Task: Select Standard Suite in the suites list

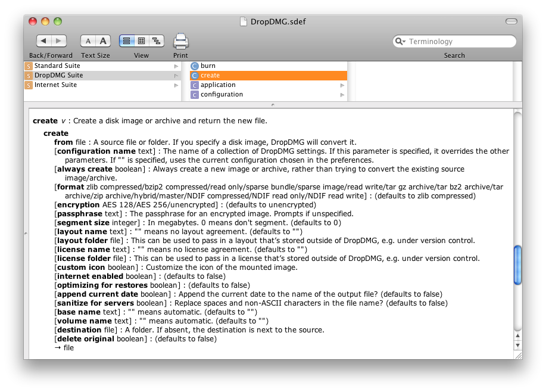Action: 102,66
